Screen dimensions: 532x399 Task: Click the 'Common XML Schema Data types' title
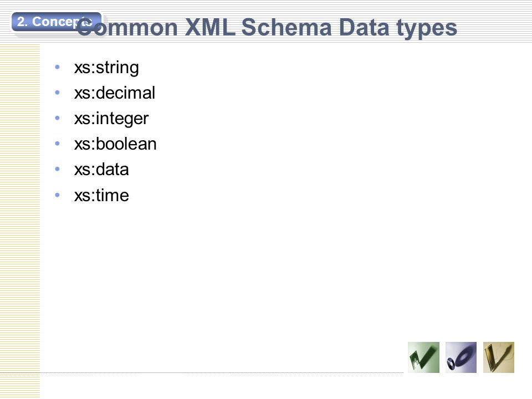pyautogui.click(x=267, y=28)
